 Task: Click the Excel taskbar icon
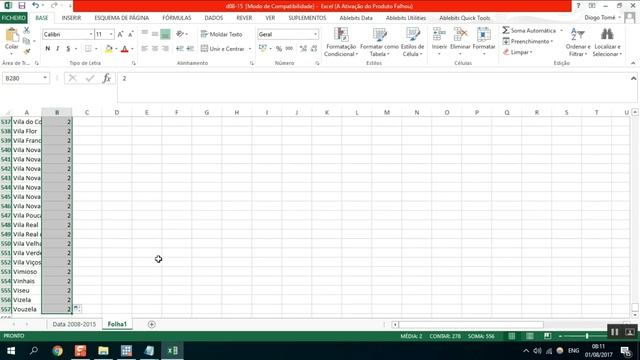coord(172,351)
